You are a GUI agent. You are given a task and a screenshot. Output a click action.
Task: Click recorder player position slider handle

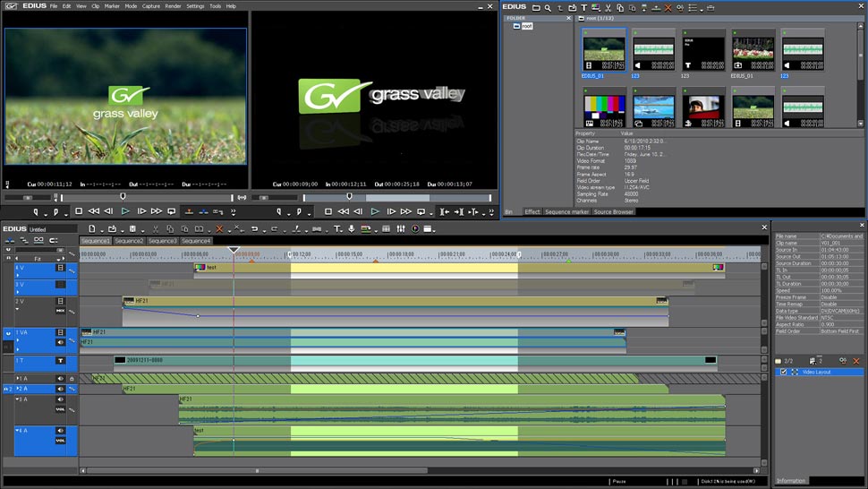pos(349,197)
